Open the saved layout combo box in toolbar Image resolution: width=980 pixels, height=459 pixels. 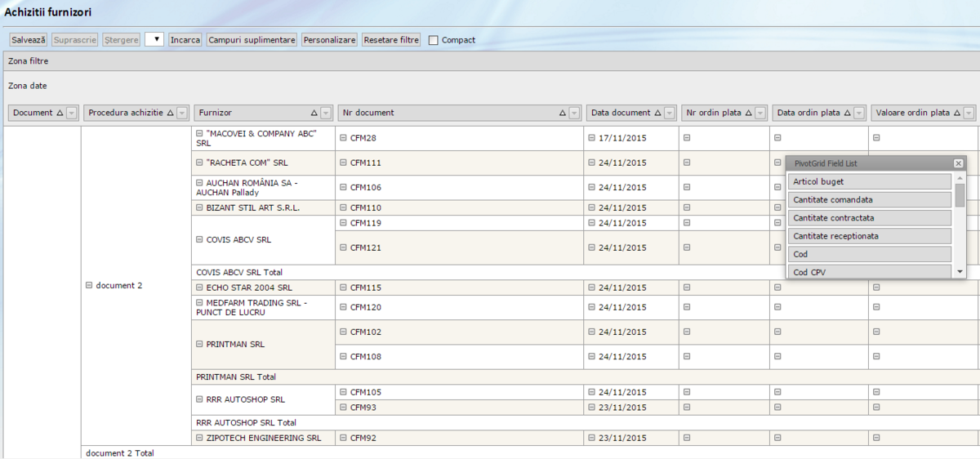pyautogui.click(x=154, y=39)
